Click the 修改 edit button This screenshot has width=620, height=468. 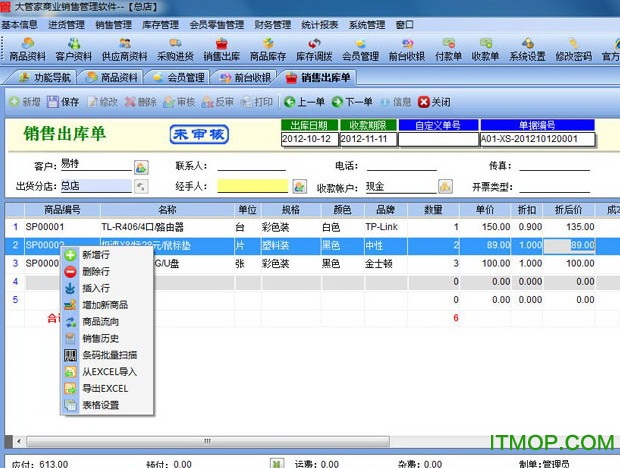pyautogui.click(x=102, y=102)
